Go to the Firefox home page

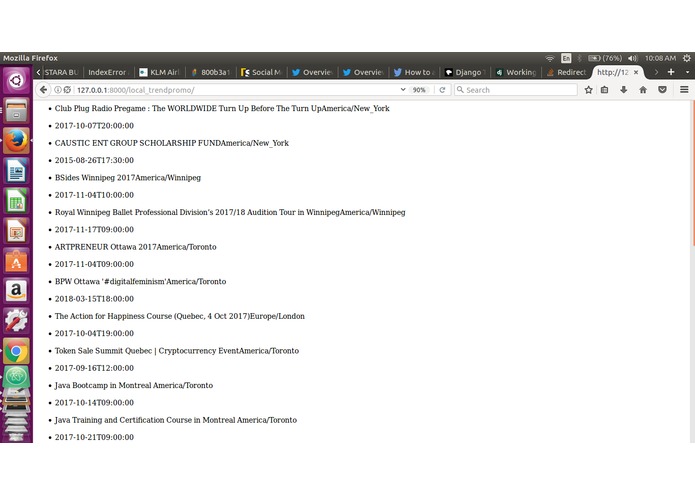643,90
